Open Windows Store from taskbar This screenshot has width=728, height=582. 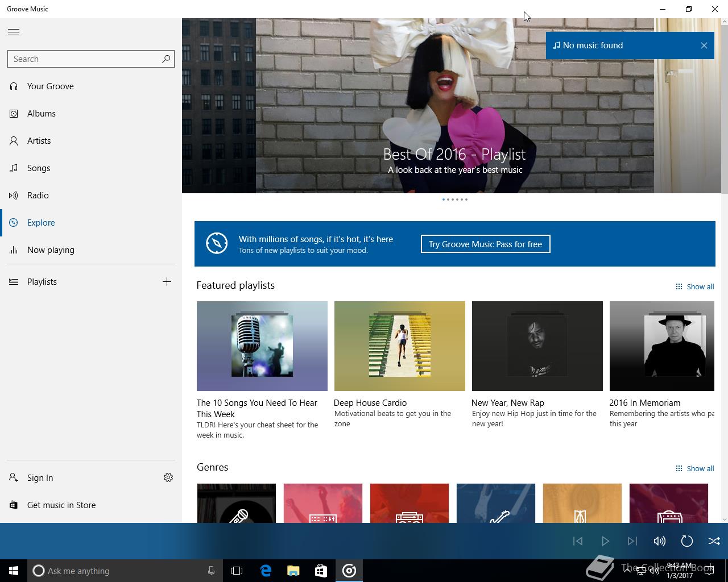pos(321,571)
